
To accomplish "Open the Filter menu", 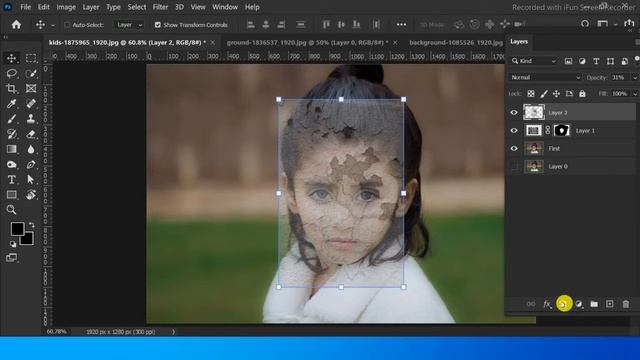I will point(160,7).
